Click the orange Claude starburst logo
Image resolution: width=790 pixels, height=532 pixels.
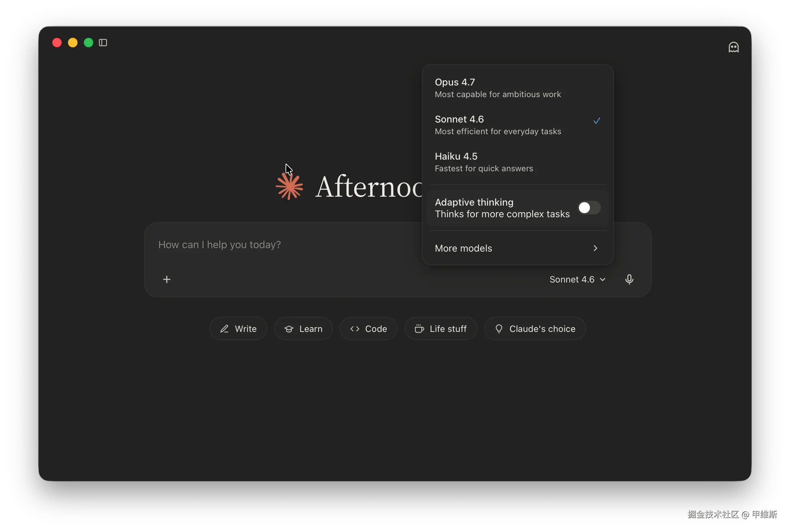(289, 186)
